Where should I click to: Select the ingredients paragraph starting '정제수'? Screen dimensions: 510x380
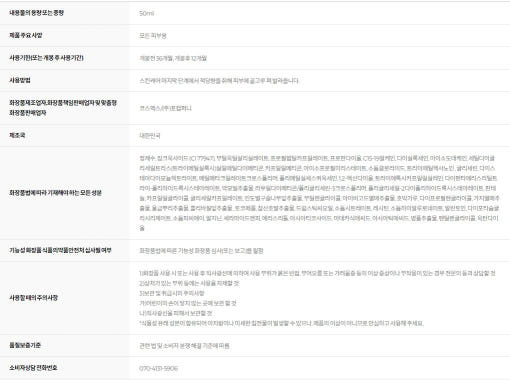(x=319, y=193)
